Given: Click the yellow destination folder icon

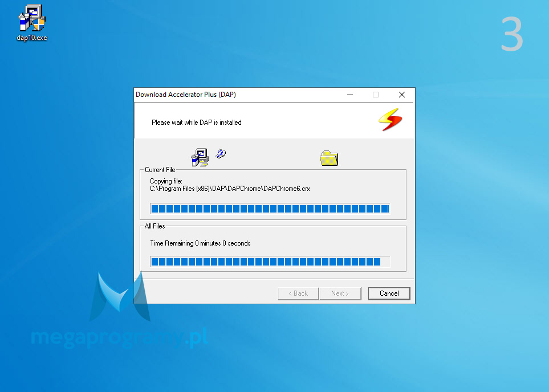Looking at the screenshot, I should pyautogui.click(x=329, y=158).
